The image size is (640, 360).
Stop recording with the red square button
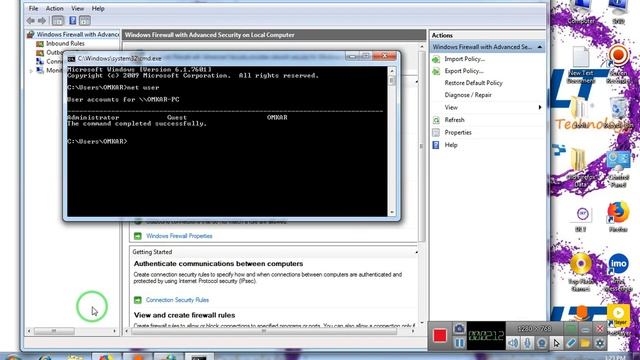click(x=440, y=336)
